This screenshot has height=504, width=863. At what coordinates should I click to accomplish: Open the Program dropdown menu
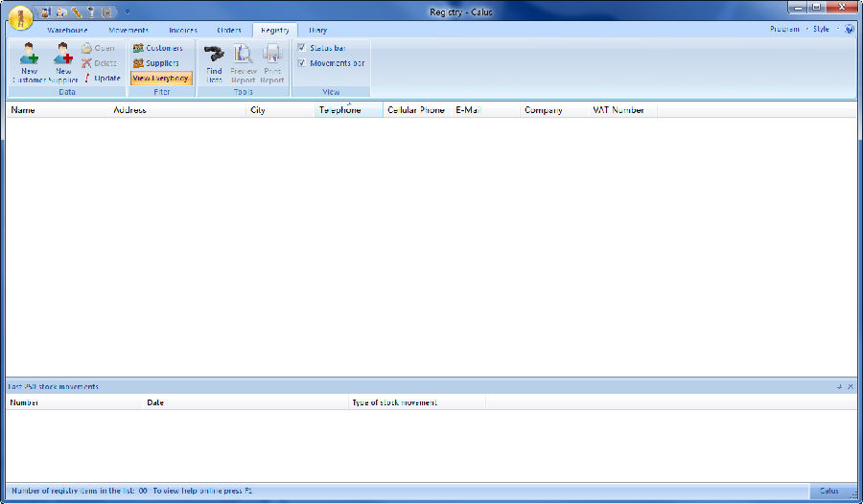point(789,29)
